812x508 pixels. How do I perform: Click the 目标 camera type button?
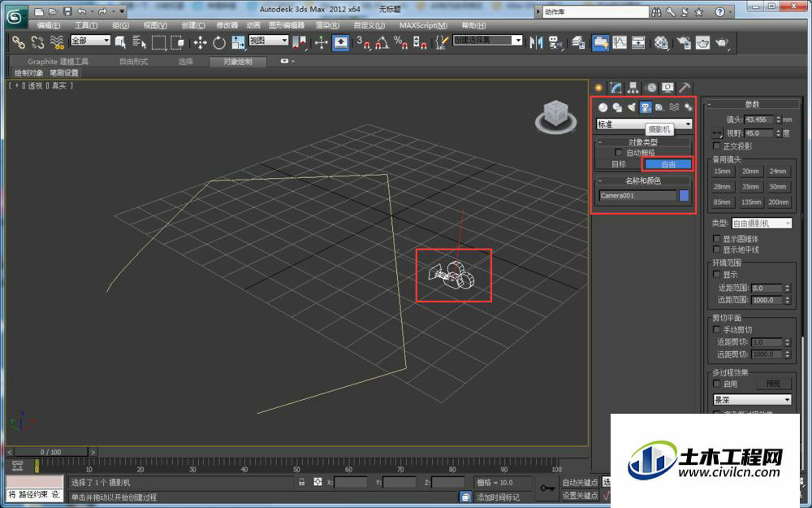619,164
